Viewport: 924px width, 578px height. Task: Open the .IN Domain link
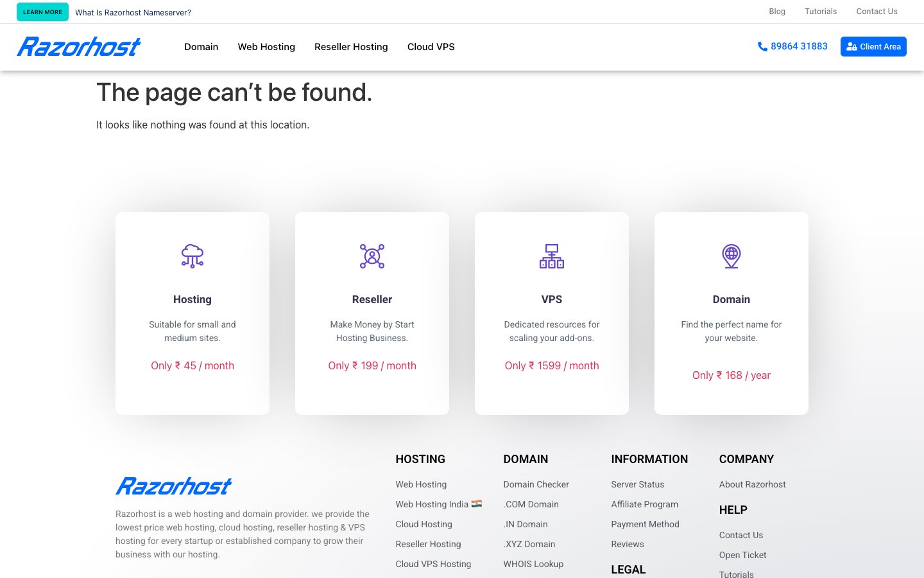click(526, 524)
